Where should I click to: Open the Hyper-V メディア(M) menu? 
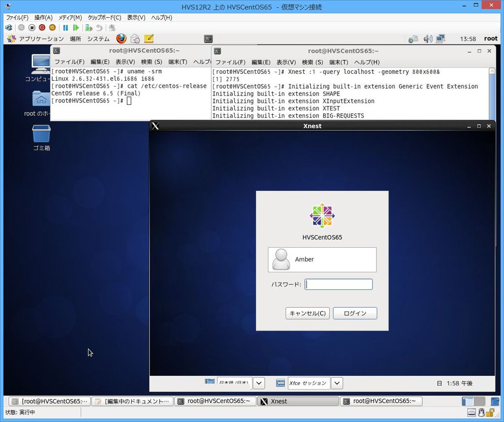coord(70,18)
